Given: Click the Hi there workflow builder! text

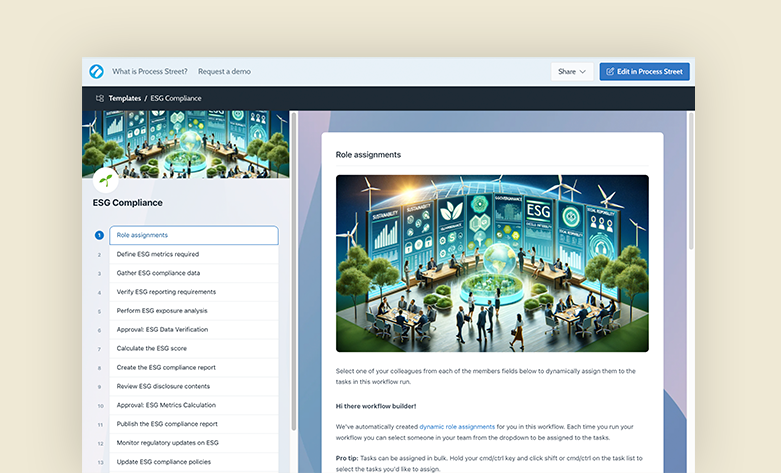Looking at the screenshot, I should coord(376,406).
